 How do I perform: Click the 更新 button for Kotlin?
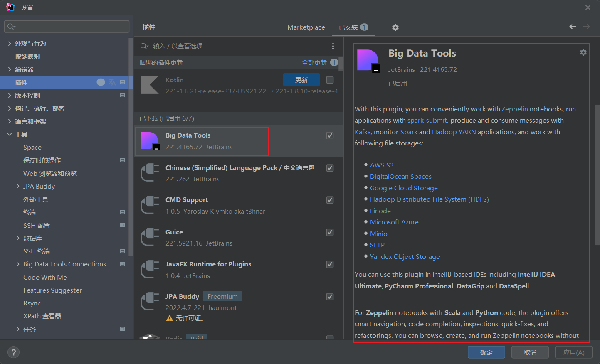(x=301, y=80)
